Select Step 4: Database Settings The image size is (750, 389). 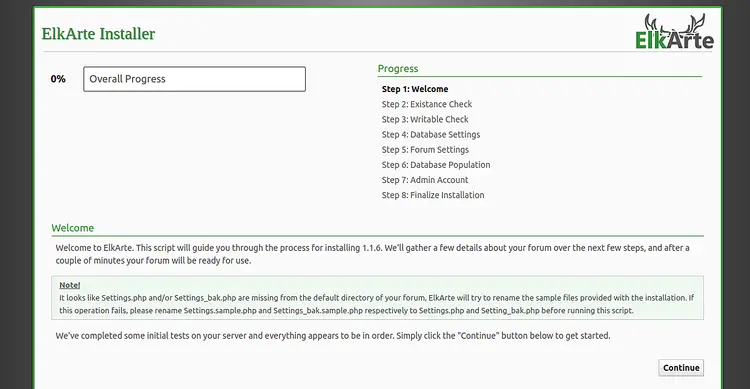point(430,134)
